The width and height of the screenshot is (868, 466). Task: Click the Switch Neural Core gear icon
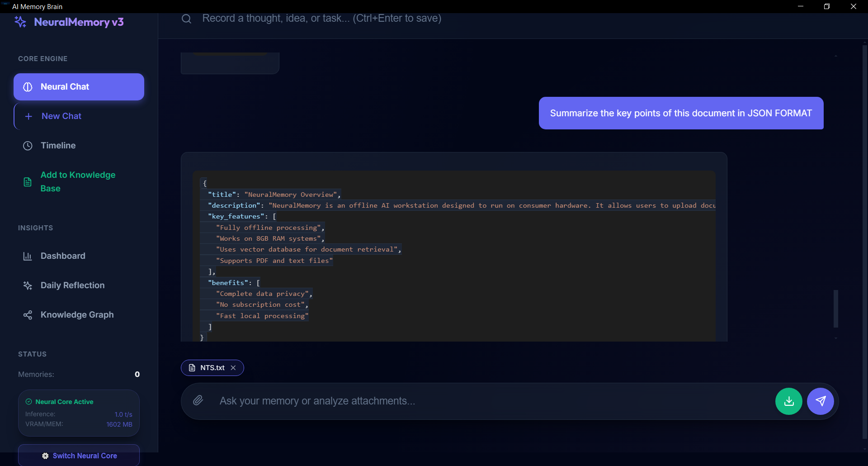(x=45, y=456)
